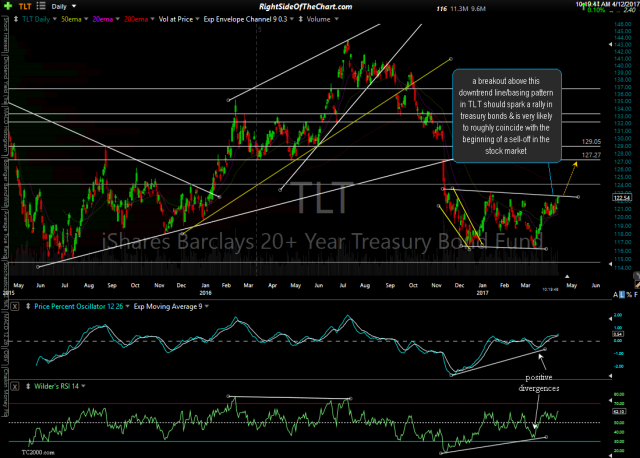This screenshot has height=458, width=640.
Task: Click the 122.54 current price tag
Action: (622, 198)
